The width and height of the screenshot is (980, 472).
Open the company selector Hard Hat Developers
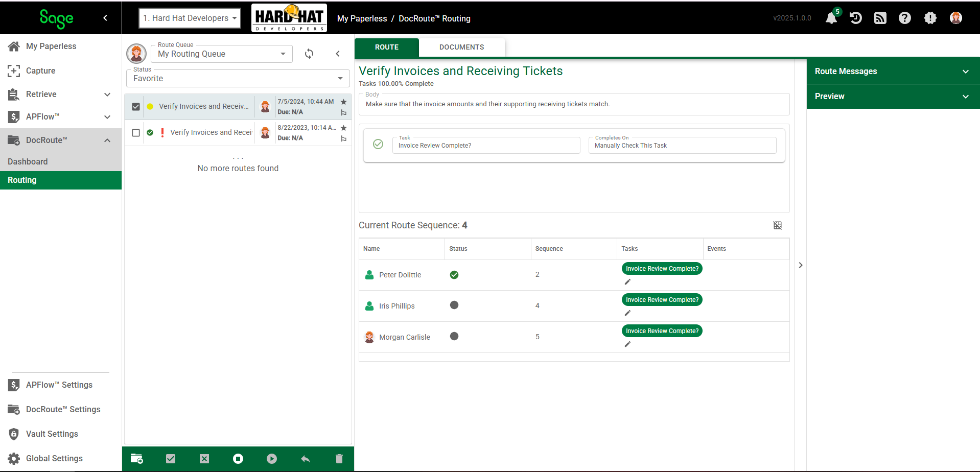tap(190, 18)
